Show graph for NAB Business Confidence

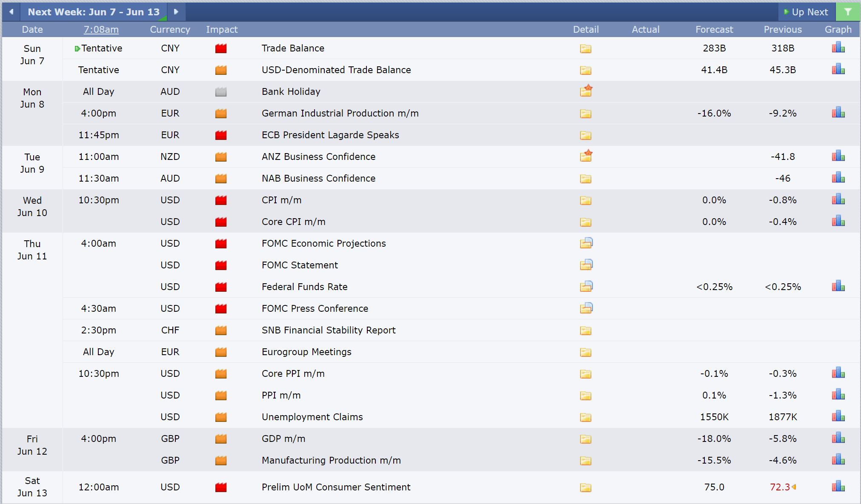838,177
